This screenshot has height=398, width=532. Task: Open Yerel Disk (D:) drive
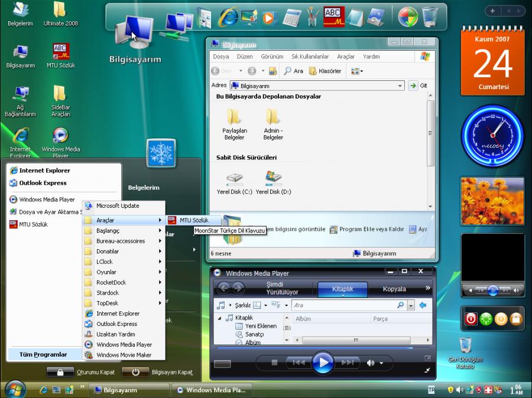274,183
